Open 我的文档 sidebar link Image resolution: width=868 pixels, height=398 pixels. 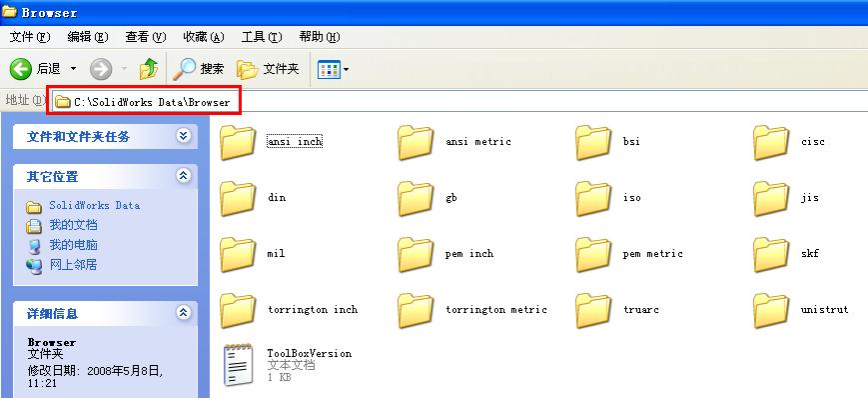tap(73, 225)
